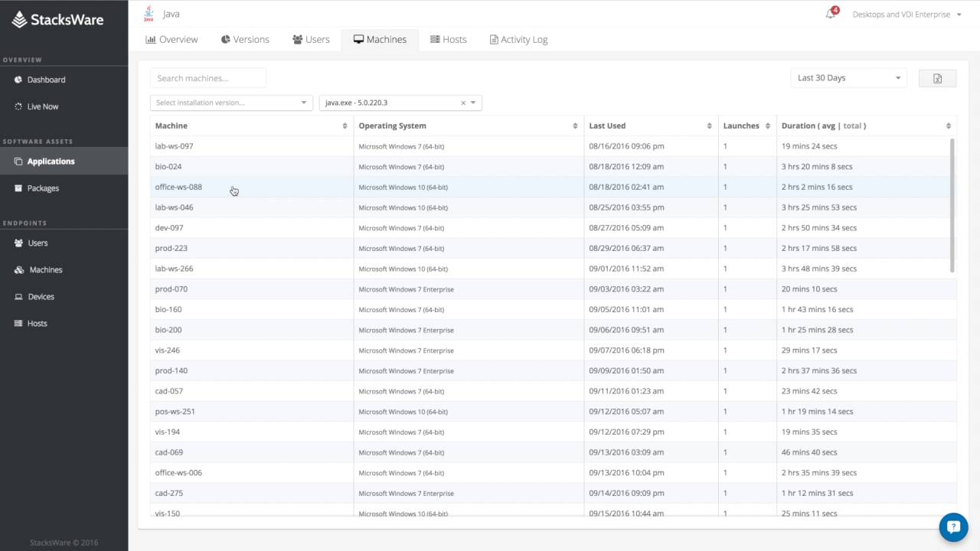Screen dimensions: 980x551
Task: Open the notifications bell
Action: point(831,14)
